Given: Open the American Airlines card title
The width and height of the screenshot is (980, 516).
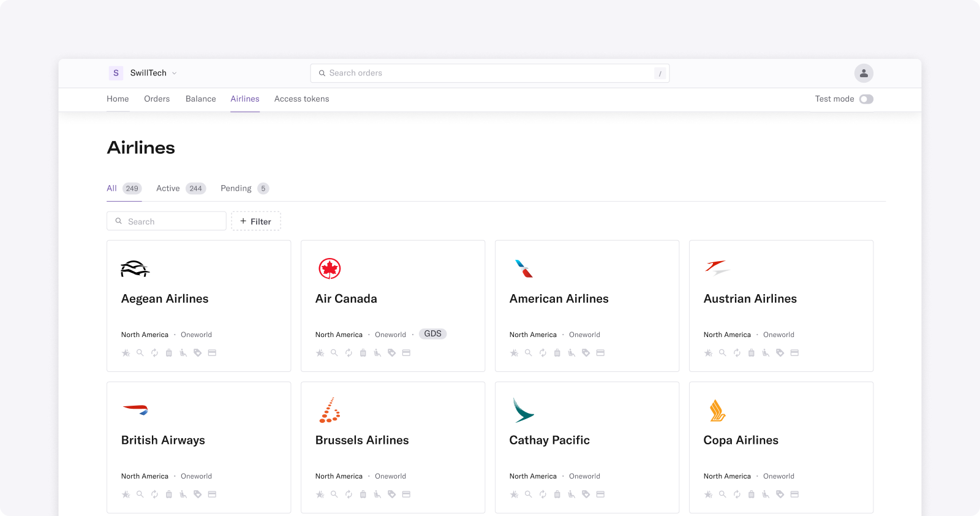Looking at the screenshot, I should click(559, 298).
